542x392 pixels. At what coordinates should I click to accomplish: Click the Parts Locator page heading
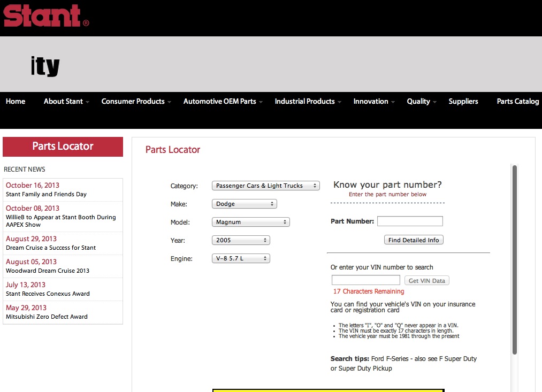tap(173, 150)
